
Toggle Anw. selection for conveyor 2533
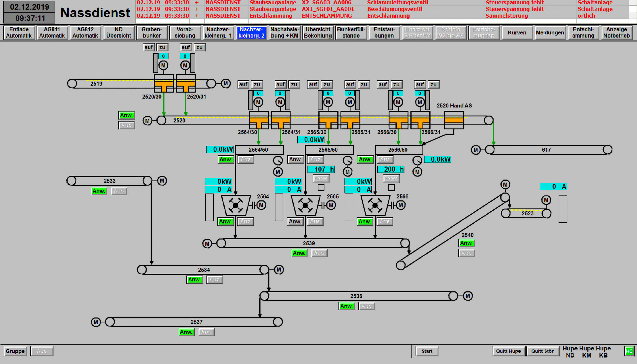[x=99, y=191]
